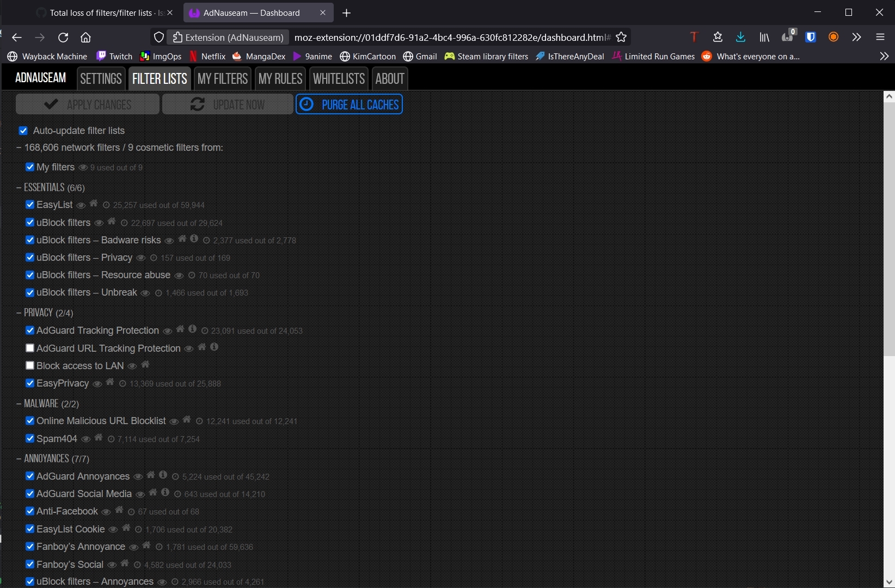Preview EasyList filter contents via its eye icon

coord(82,205)
